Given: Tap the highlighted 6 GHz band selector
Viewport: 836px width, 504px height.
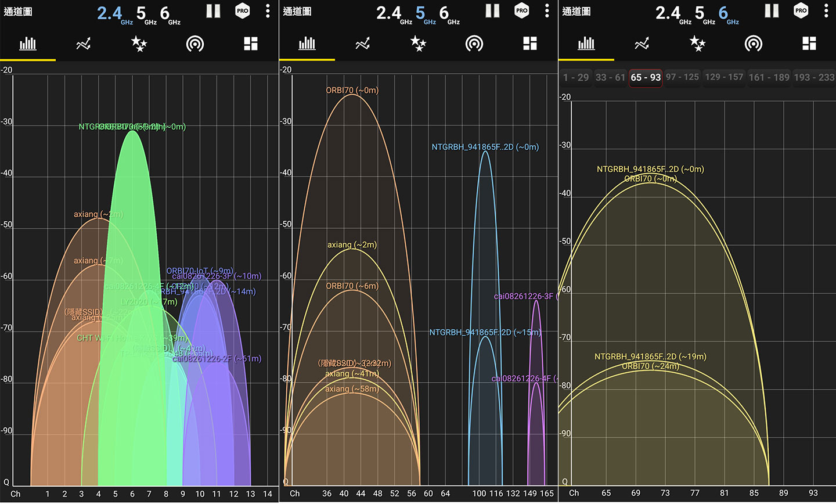Looking at the screenshot, I should (x=729, y=15).
